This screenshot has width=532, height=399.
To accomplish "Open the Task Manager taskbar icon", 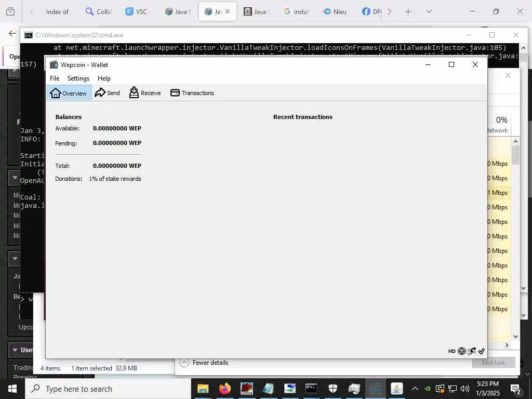I will [x=354, y=389].
